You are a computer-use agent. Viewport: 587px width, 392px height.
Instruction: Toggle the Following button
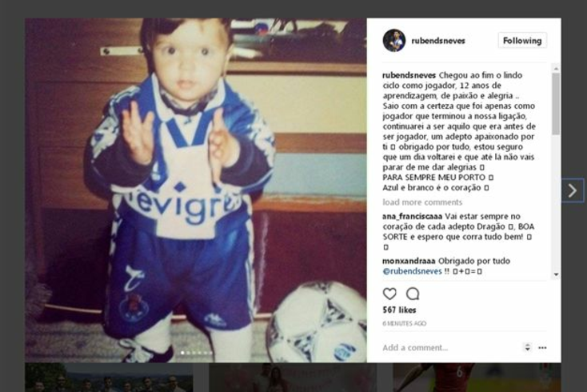(522, 41)
